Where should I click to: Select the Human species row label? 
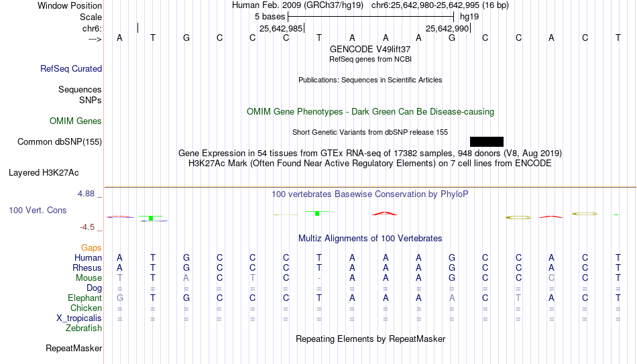click(88, 257)
